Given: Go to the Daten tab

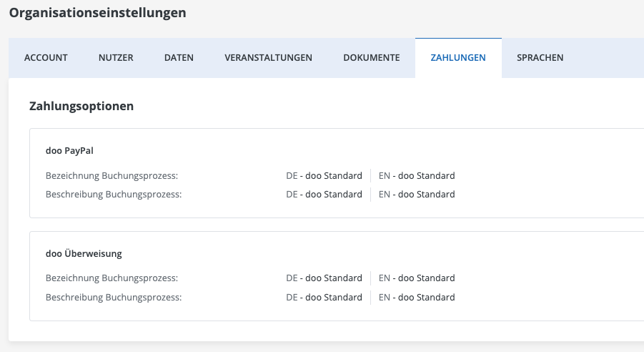Looking at the screenshot, I should pos(179,58).
